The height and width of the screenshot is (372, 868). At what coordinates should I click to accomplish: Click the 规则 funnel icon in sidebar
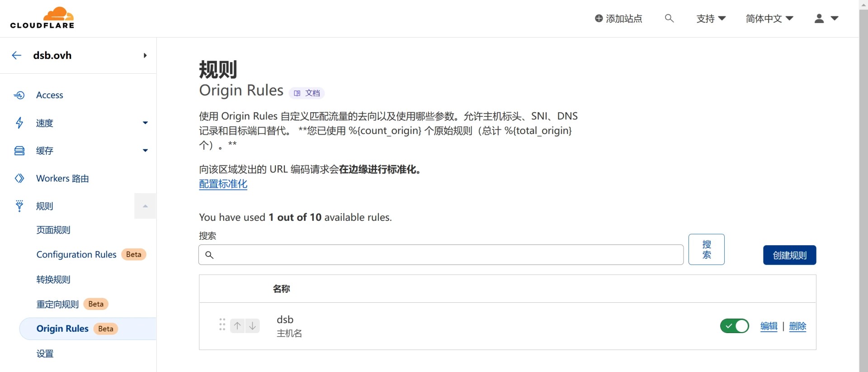[x=19, y=206]
